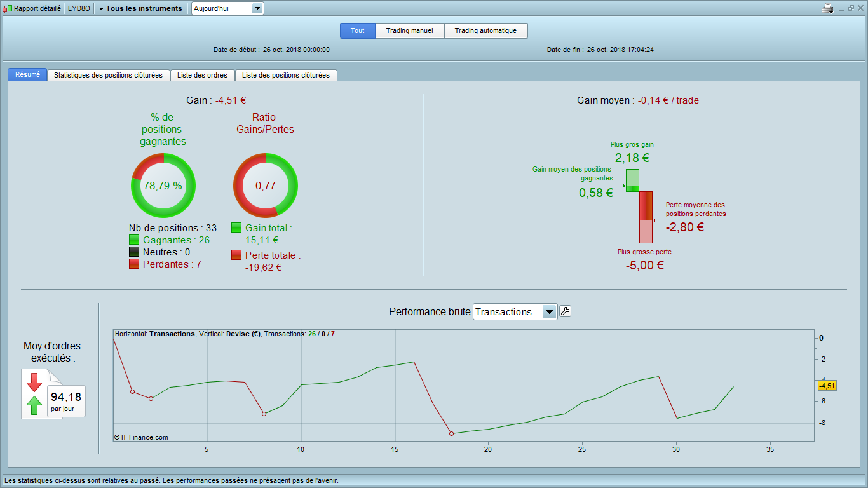
Task: Click 'Nb de positions : 33' text
Action: pos(172,228)
